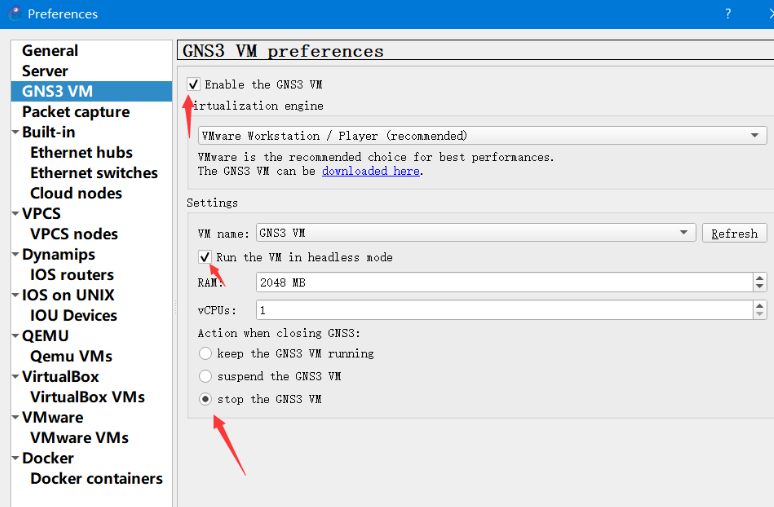
Task: Select the IOS on UNIX category label
Action: point(68,295)
